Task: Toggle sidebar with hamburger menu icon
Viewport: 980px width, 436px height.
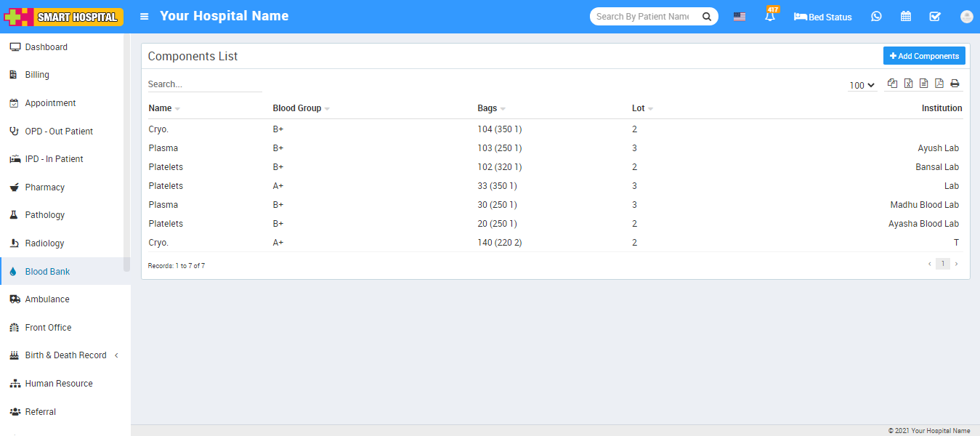Action: tap(145, 17)
